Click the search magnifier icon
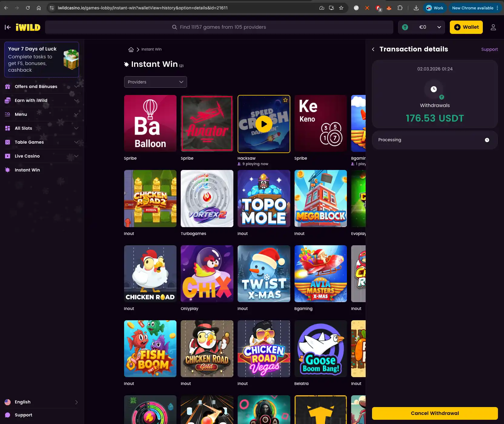This screenshot has height=424, width=504. point(174,27)
